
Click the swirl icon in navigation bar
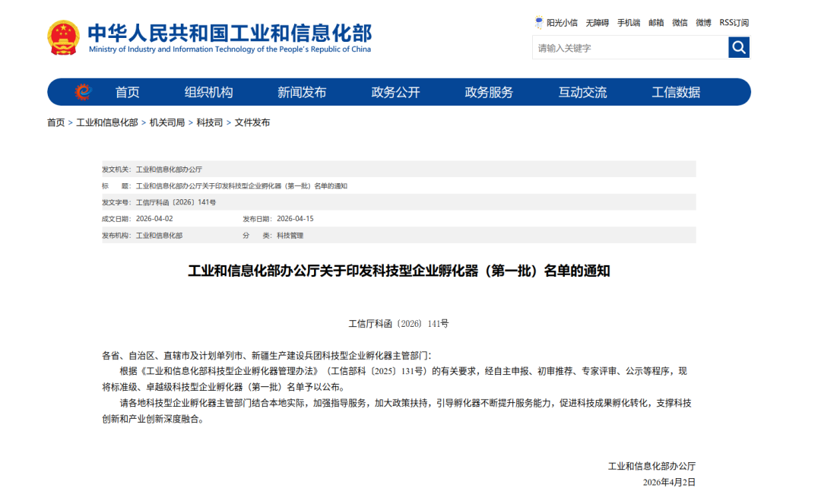(84, 92)
